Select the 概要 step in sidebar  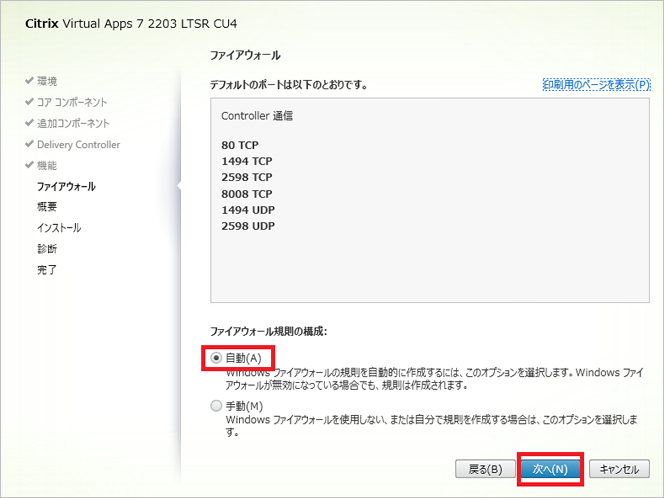point(47,207)
